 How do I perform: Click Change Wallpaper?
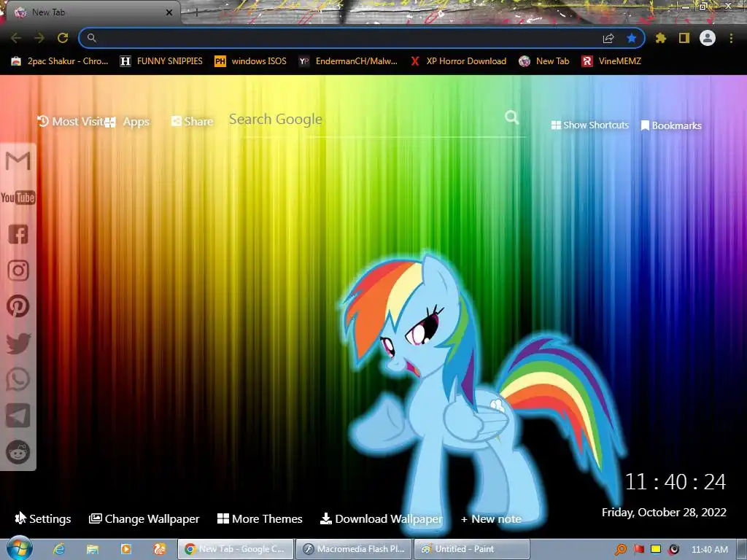click(144, 518)
